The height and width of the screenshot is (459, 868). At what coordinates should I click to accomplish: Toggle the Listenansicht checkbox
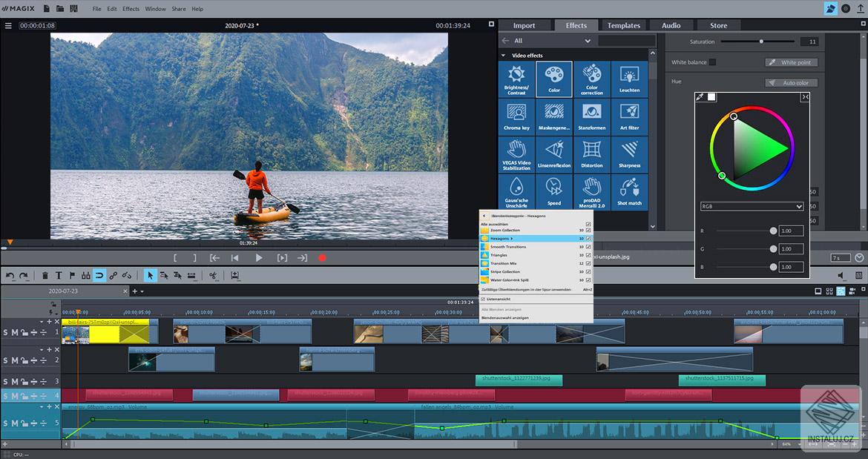[484, 300]
